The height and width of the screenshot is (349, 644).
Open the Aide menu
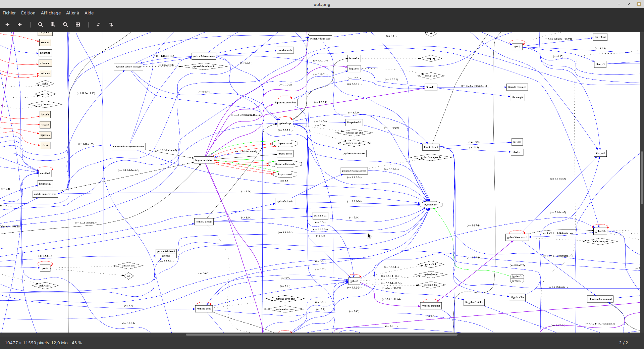point(89,13)
